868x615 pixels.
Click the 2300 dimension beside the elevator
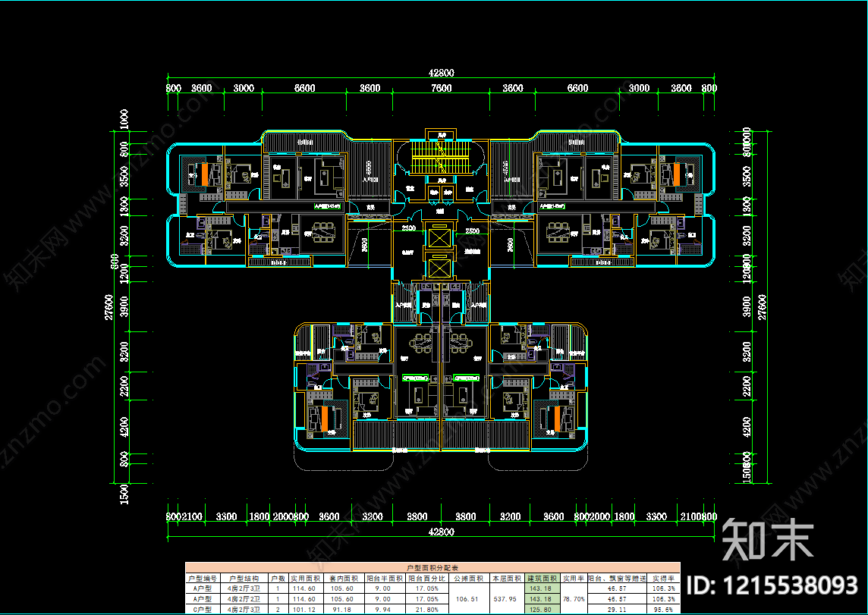click(409, 228)
